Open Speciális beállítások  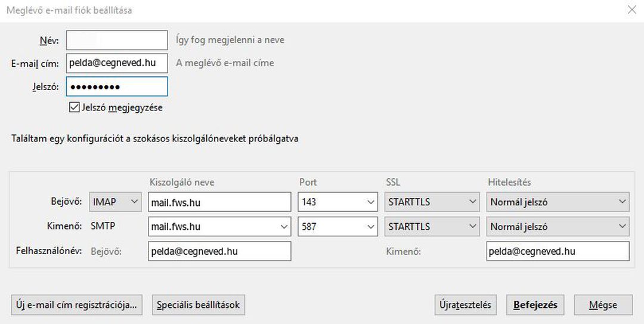click(199, 305)
